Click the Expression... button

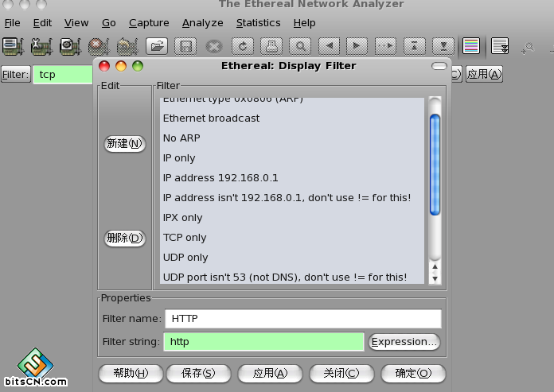[404, 342]
